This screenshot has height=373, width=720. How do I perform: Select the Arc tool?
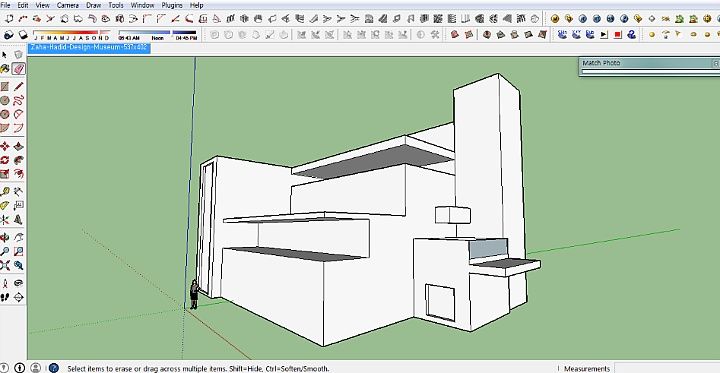coord(18,114)
